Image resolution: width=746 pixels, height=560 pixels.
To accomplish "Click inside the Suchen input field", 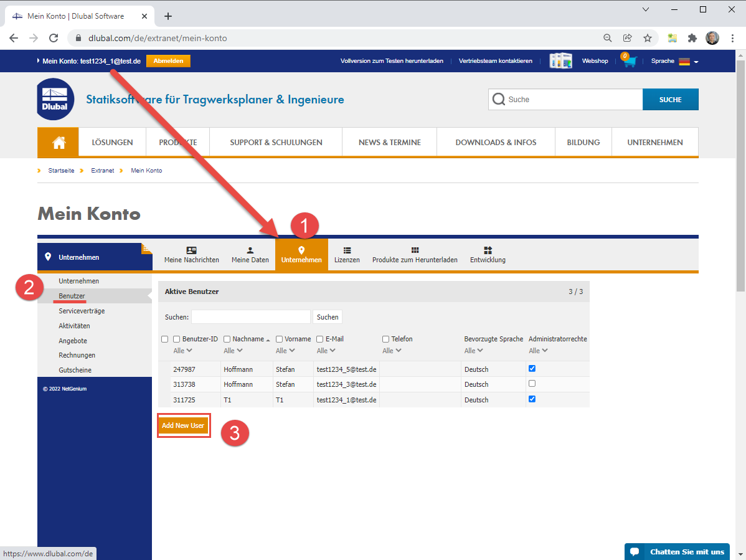I will pos(250,317).
